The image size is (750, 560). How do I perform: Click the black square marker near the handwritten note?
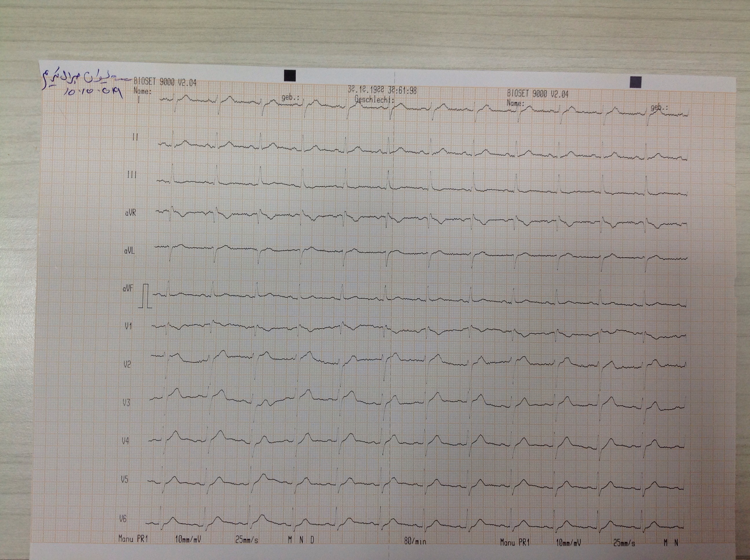[x=290, y=75]
